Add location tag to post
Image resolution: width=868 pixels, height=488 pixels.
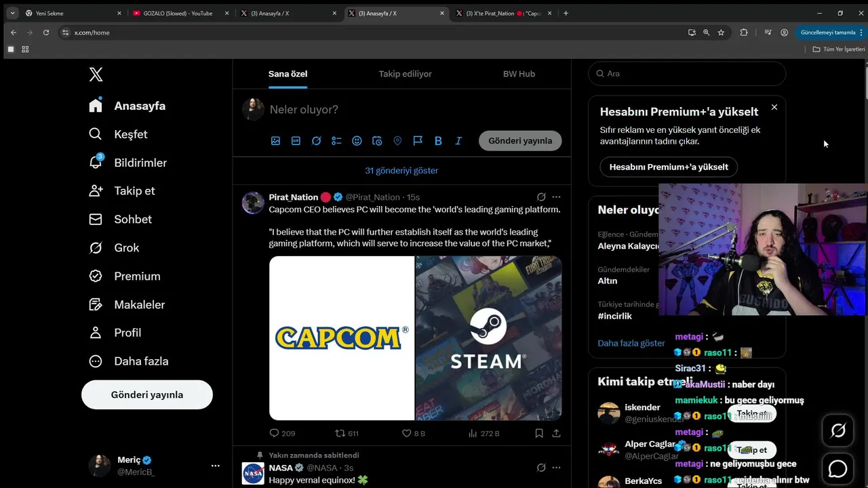click(397, 141)
